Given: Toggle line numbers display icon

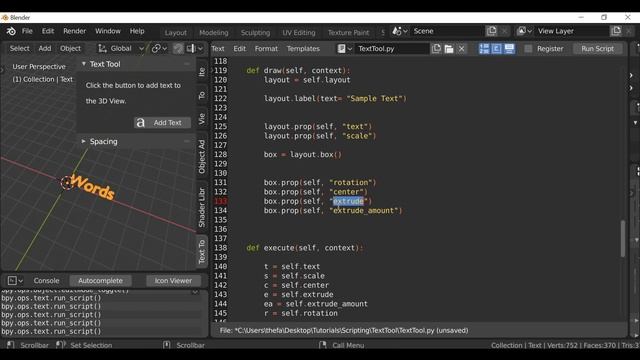Looking at the screenshot, I should pyautogui.click(x=484, y=49).
